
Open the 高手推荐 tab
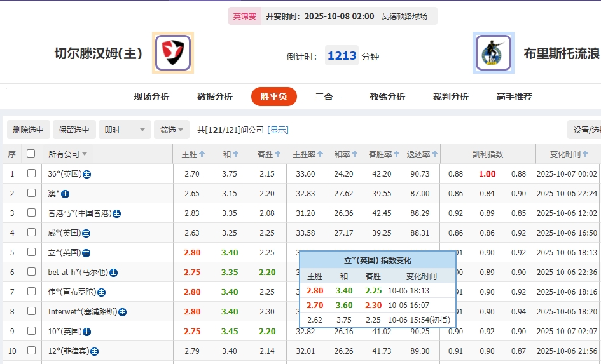[x=515, y=97]
